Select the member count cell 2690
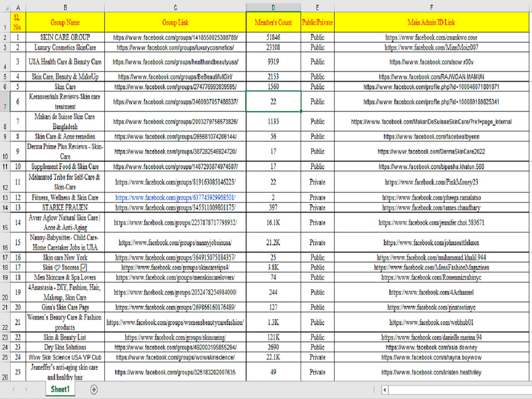532x399 pixels. click(273, 347)
